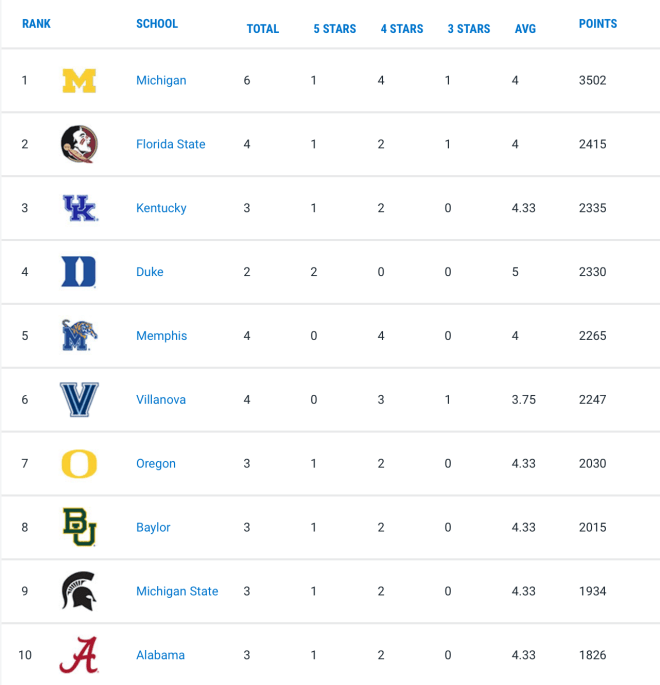Sort by 5 STARS column header
The height and width of the screenshot is (685, 660).
[335, 29]
